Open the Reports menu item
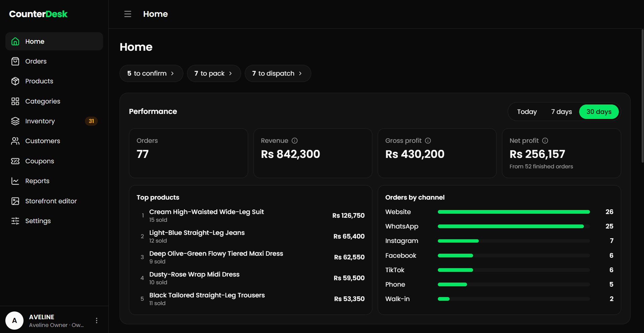The image size is (644, 333). pos(54,181)
